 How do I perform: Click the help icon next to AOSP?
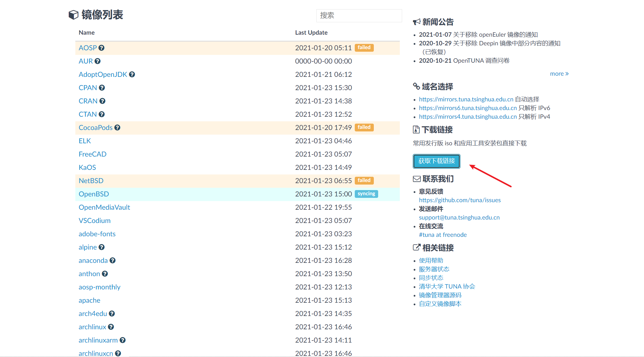102,48
